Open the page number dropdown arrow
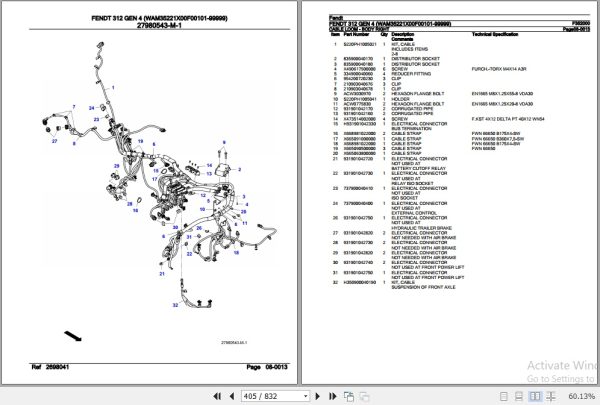This screenshot has width=600, height=405. [305, 396]
